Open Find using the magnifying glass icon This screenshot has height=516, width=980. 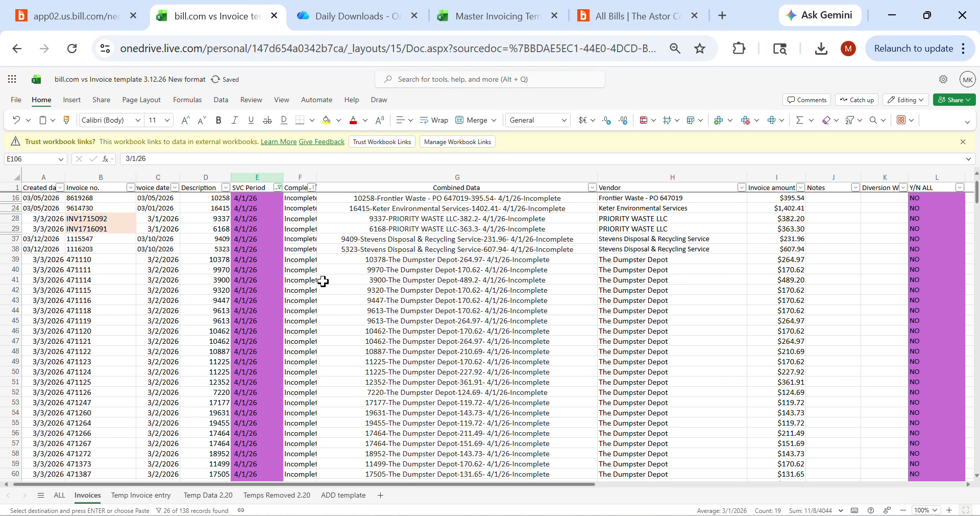pyautogui.click(x=875, y=120)
